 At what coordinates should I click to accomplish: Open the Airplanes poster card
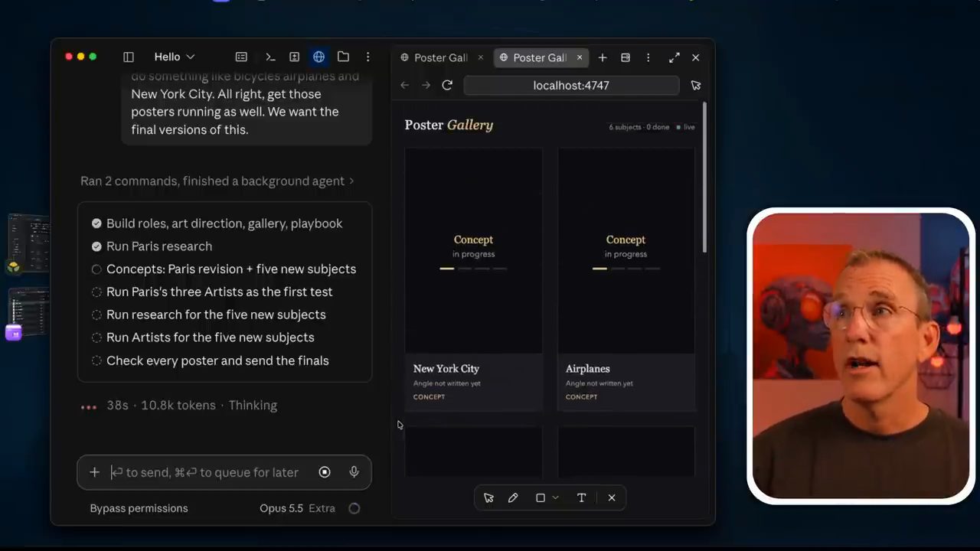626,279
